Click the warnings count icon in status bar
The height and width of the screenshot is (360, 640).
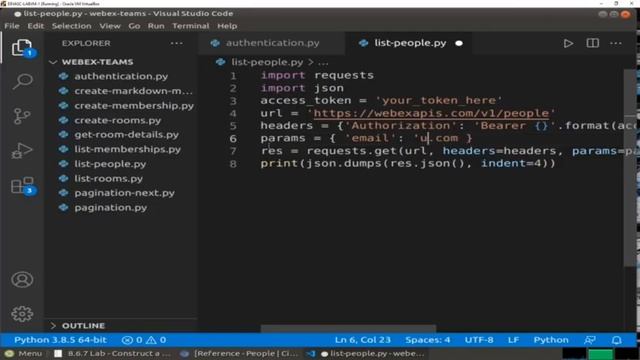[x=156, y=340]
